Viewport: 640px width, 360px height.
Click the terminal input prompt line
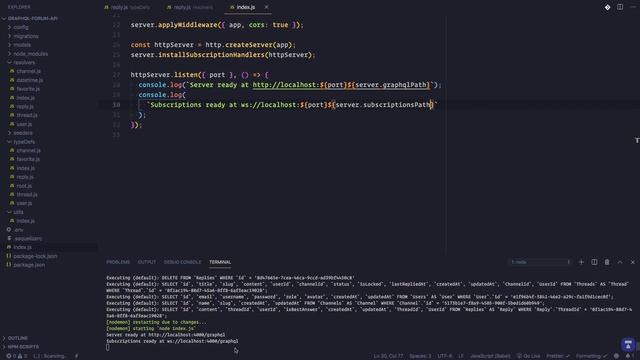tap(107, 347)
